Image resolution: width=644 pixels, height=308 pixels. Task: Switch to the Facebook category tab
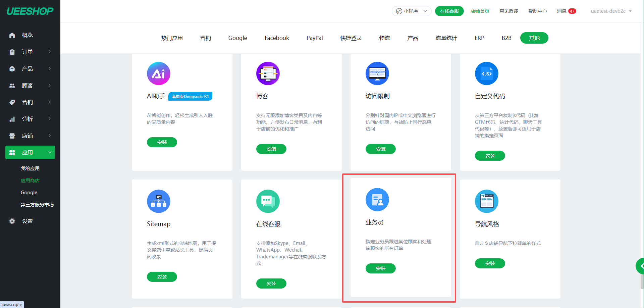276,38
